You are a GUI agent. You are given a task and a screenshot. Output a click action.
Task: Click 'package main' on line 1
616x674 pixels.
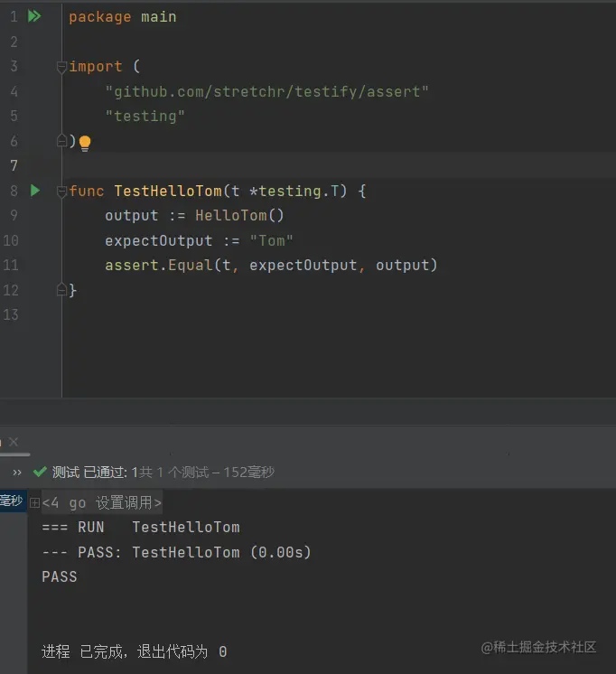tap(123, 17)
